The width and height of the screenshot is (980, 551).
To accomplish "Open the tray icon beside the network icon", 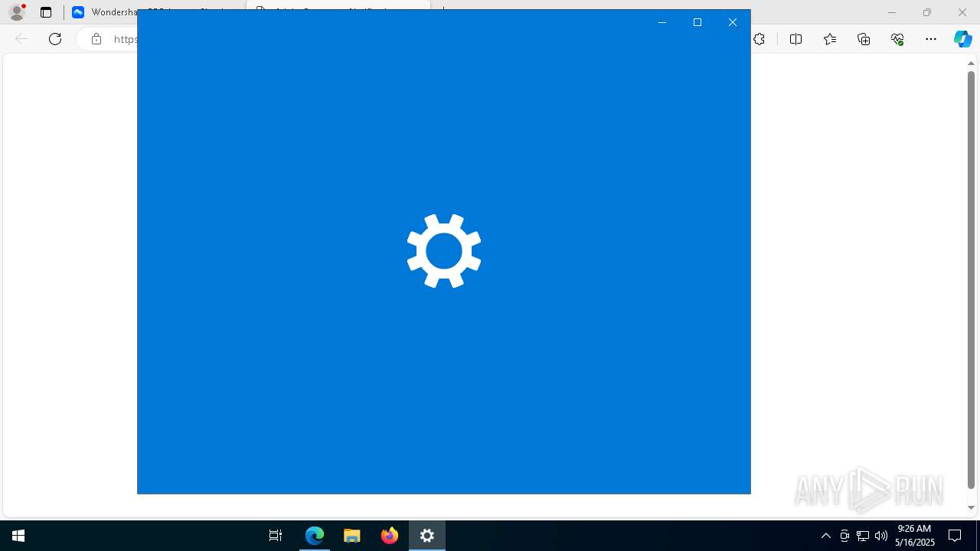I will [844, 536].
